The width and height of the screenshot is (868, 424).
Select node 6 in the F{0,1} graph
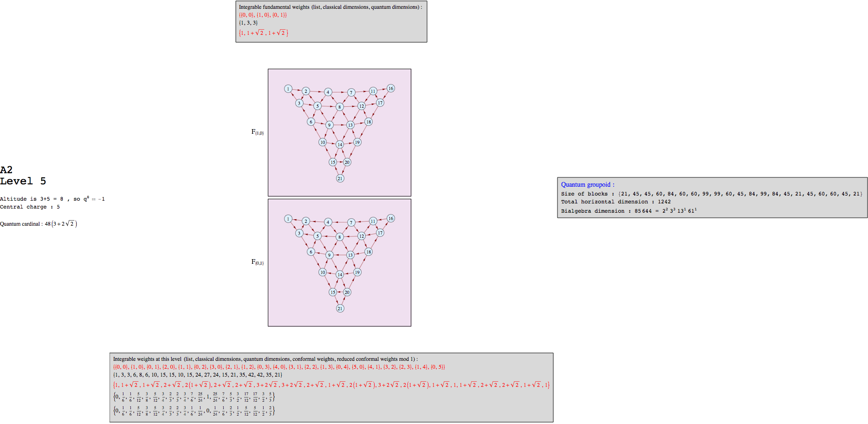pyautogui.click(x=311, y=252)
